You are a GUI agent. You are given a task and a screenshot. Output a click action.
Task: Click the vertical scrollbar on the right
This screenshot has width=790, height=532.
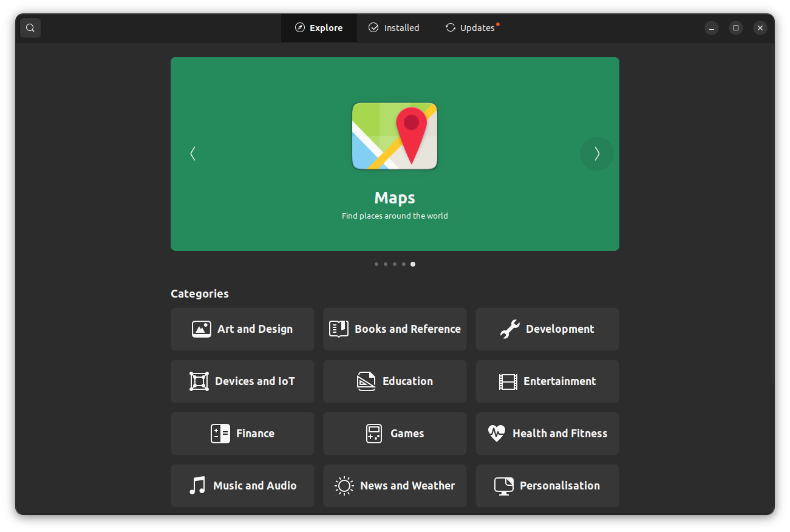click(772, 213)
